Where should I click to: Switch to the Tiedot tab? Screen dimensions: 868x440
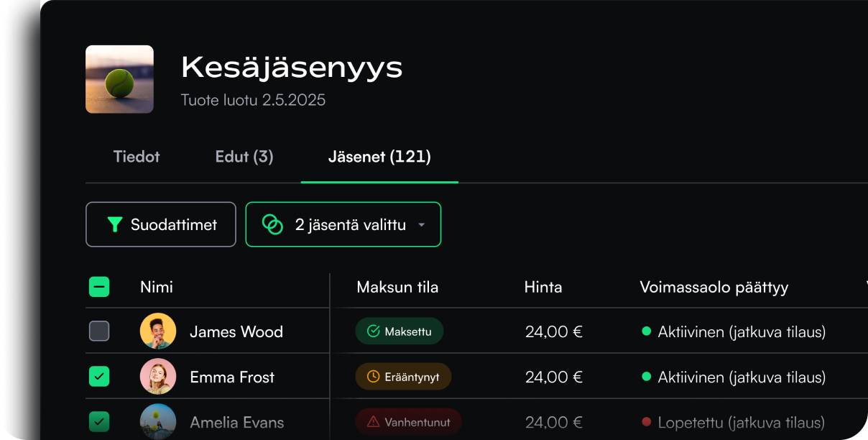point(137,157)
